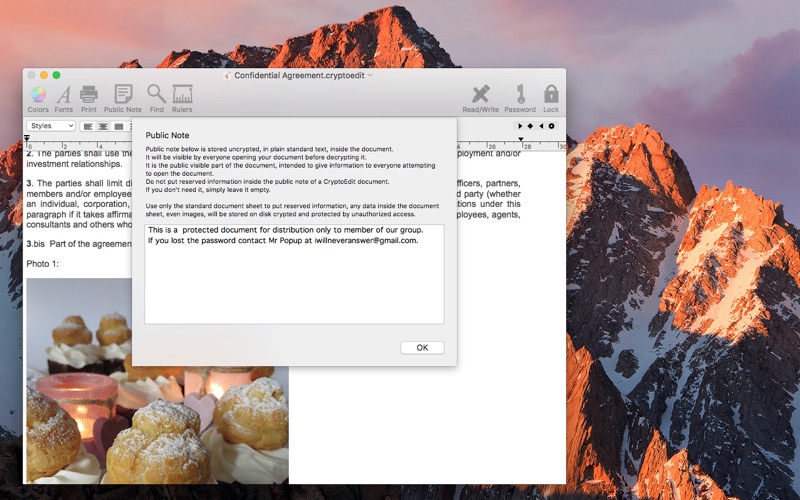The width and height of the screenshot is (800, 500).
Task: Open the document title dropdown chevron
Action: 371,75
